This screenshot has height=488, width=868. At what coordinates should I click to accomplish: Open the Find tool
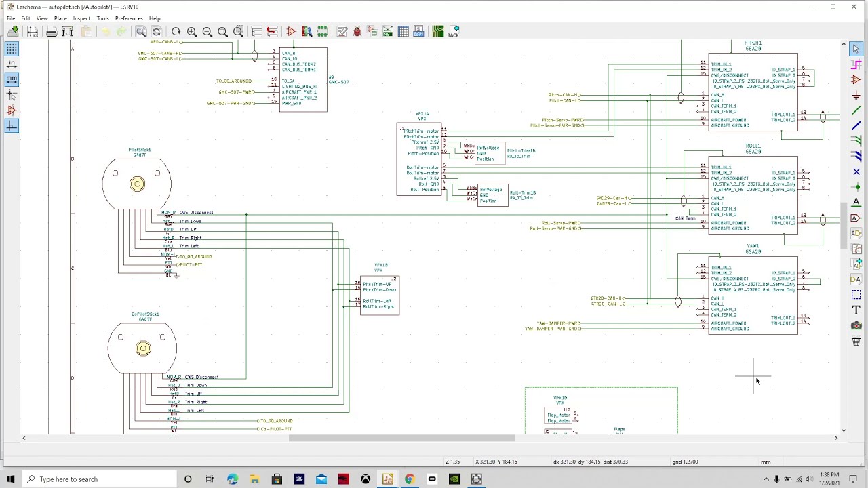(x=141, y=31)
